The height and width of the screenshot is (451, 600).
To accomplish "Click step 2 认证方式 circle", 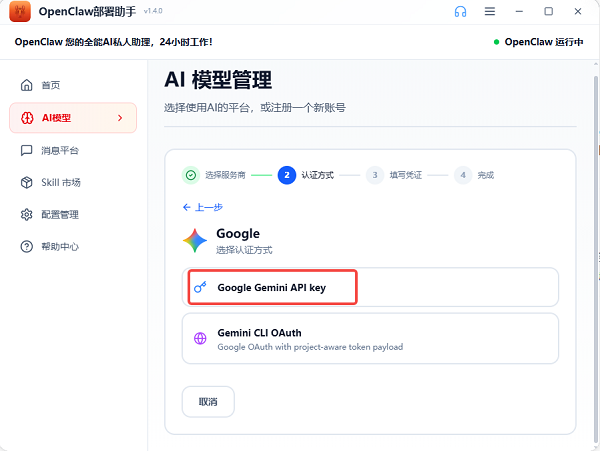I will click(x=287, y=175).
